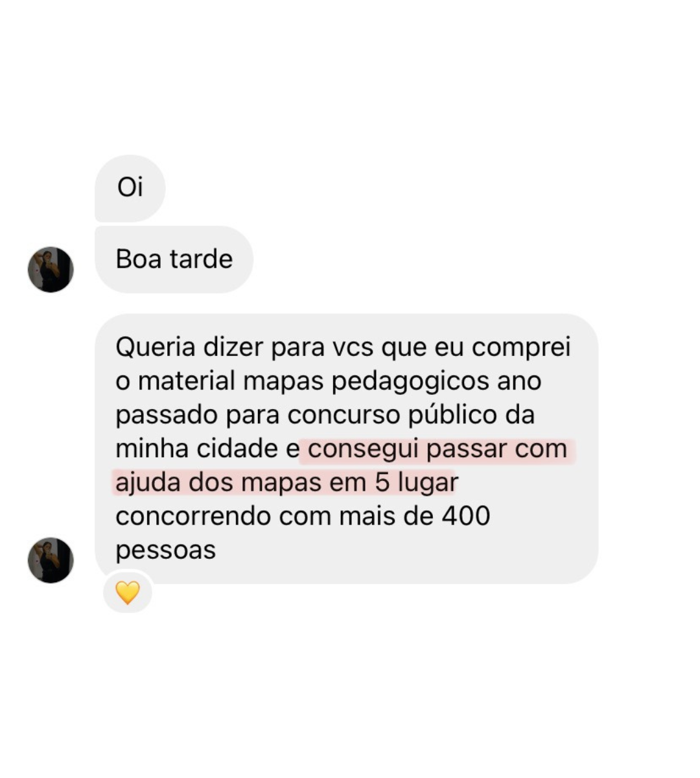Image resolution: width=700 pixels, height=778 pixels.
Task: Click the word "pessoas" on the last line
Action: [165, 550]
